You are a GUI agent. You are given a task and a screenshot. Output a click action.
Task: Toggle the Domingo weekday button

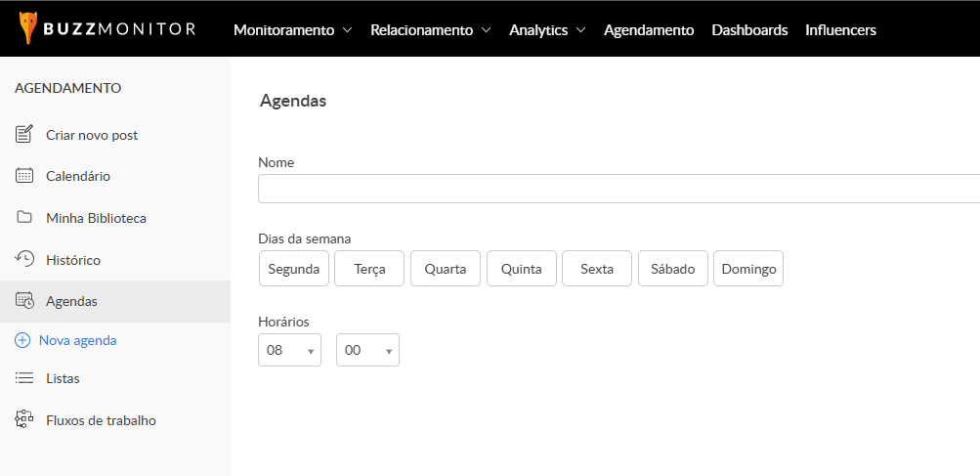point(748,269)
